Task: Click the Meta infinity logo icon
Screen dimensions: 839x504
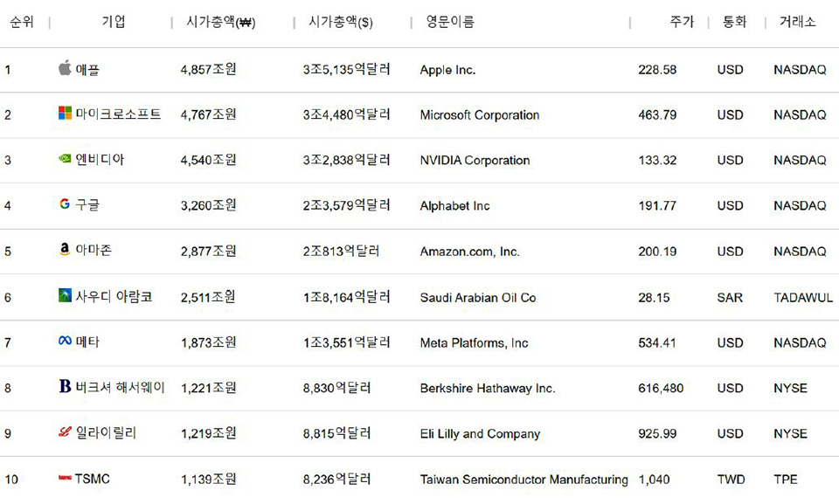Action: [x=64, y=342]
